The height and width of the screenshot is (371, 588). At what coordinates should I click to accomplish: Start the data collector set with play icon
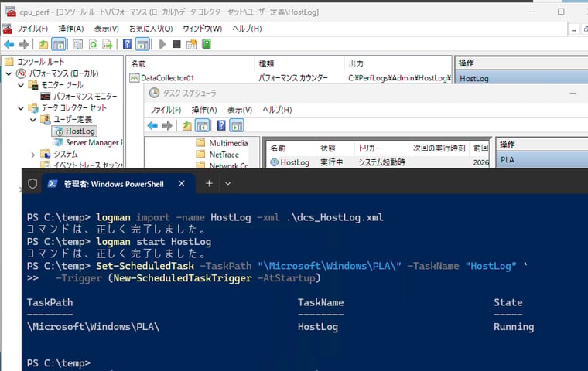[162, 44]
